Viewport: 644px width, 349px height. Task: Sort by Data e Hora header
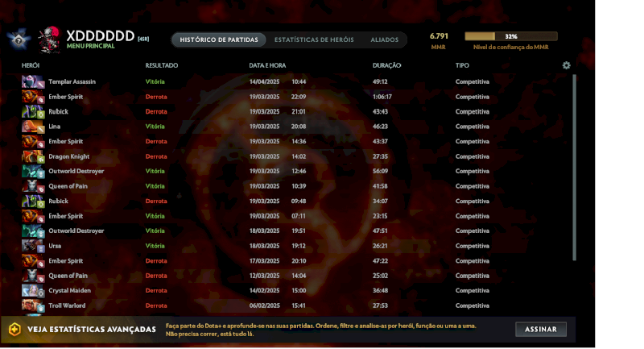[267, 65]
